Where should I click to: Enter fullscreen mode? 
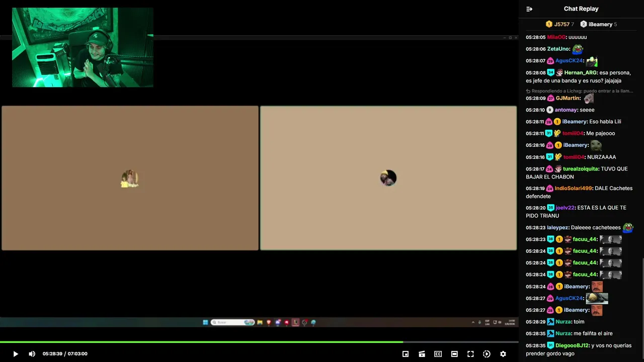470,354
